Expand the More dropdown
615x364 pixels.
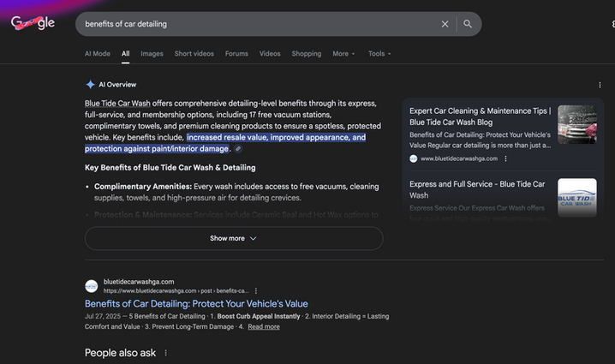[343, 53]
